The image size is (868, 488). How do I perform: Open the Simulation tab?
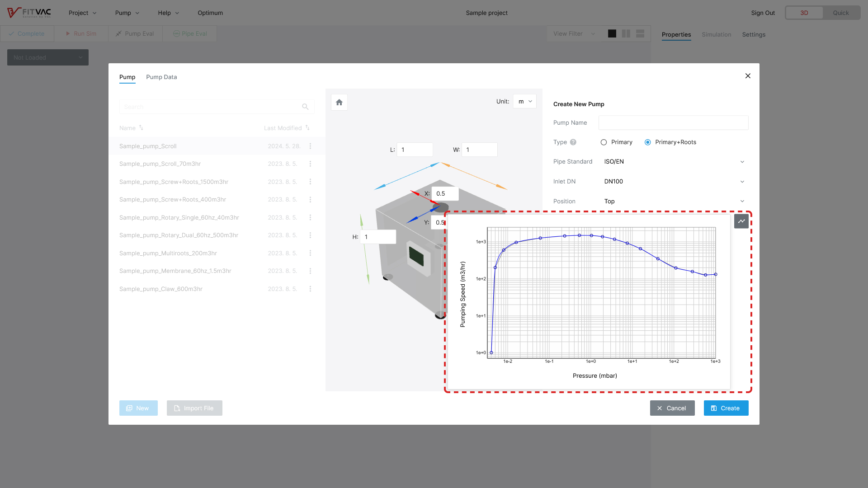(717, 34)
